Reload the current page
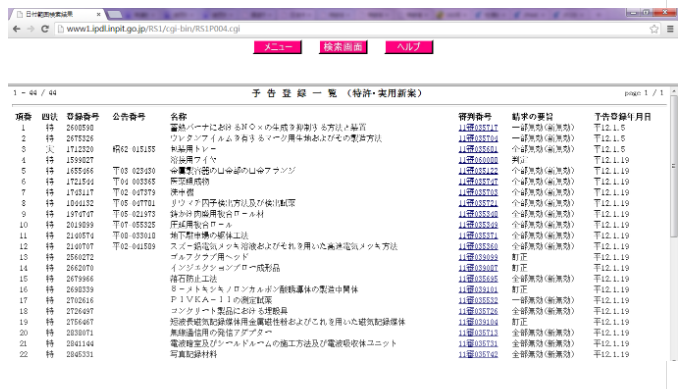The image size is (689, 389). coord(45,29)
